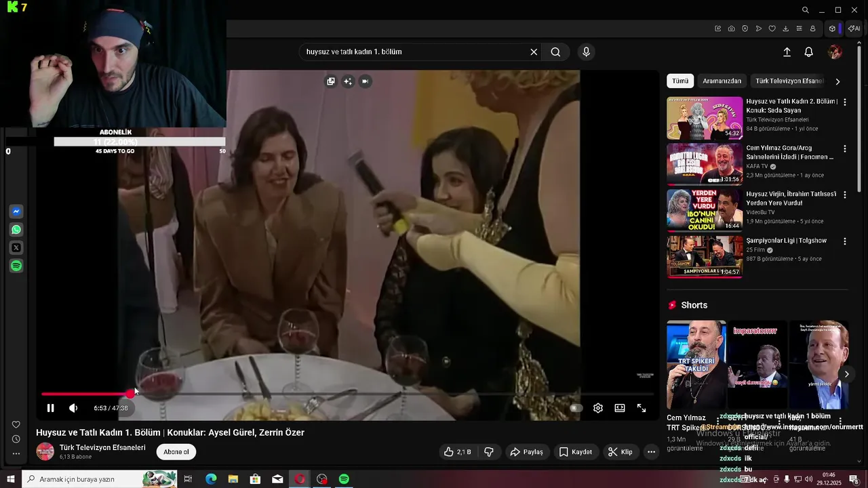Switch to theater mode view
The width and height of the screenshot is (868, 488).
[x=620, y=408]
